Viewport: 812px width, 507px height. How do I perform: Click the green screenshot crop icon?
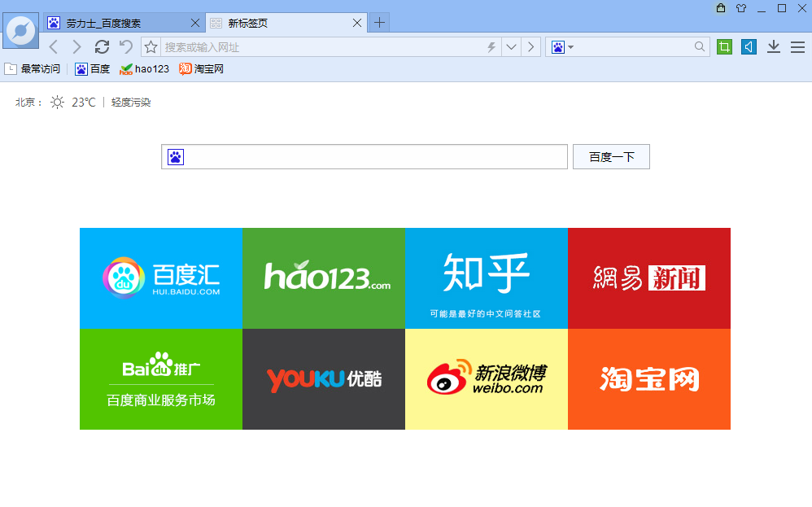(724, 47)
